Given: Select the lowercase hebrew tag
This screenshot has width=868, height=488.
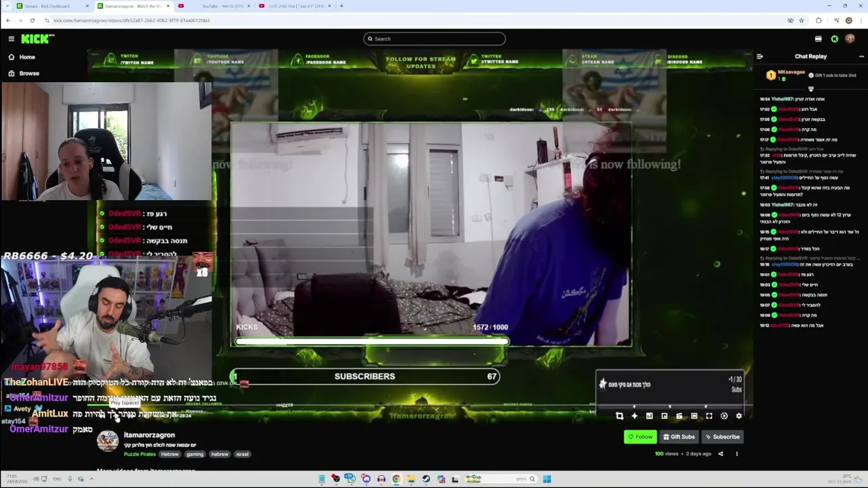Looking at the screenshot, I should [x=220, y=454].
